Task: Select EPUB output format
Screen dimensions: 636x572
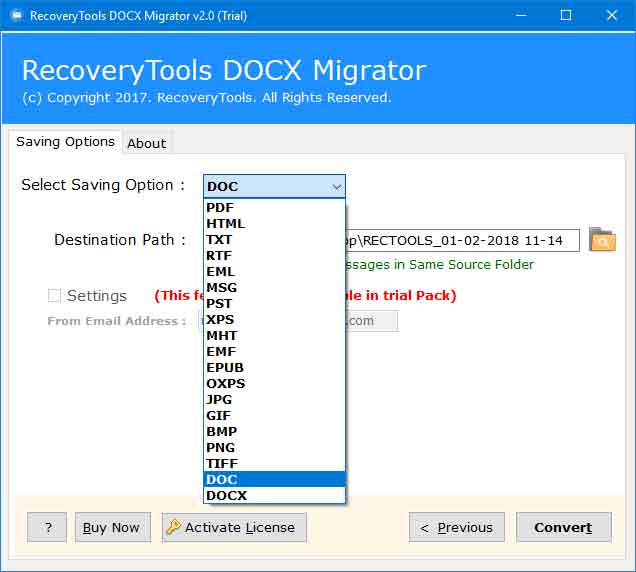Action: [x=274, y=368]
